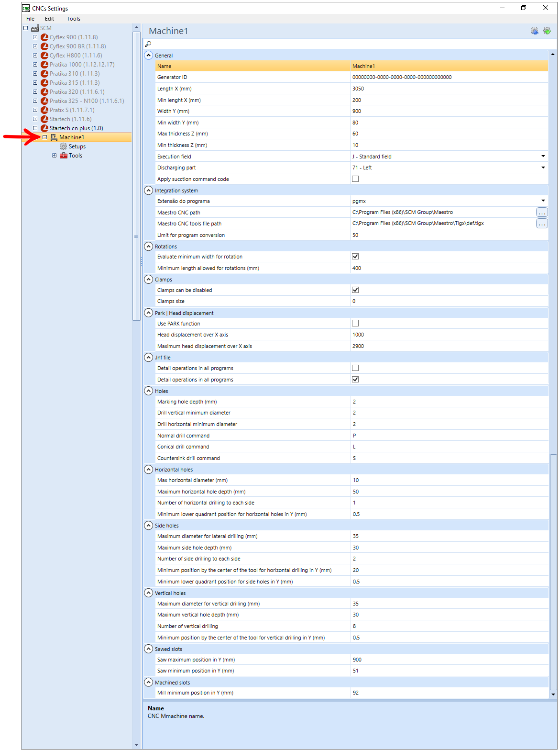Click the Pratika 310 machine icon
Viewport: 560px width, 751px height.
(44, 74)
